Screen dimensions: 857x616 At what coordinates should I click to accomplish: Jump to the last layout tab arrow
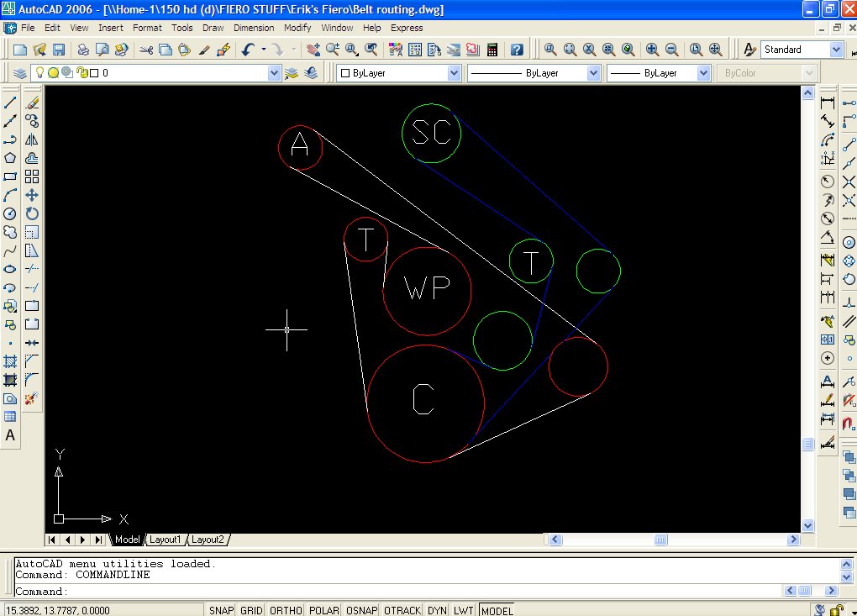[98, 540]
